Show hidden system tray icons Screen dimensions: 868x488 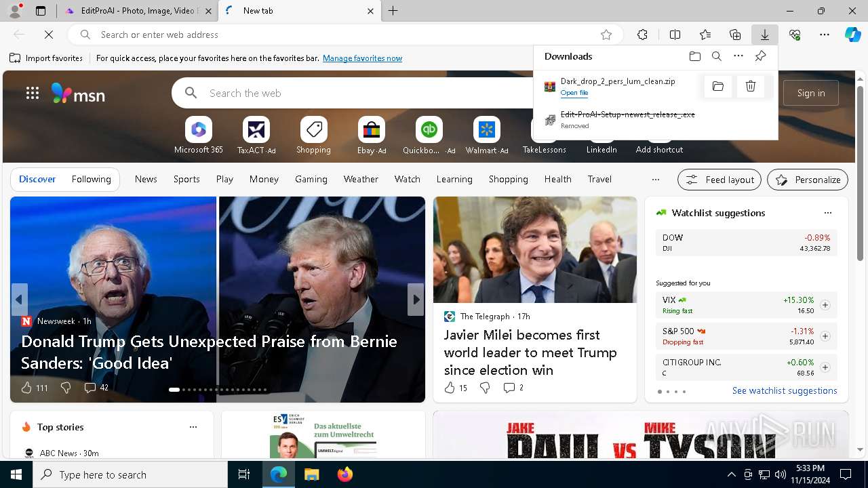pos(731,474)
